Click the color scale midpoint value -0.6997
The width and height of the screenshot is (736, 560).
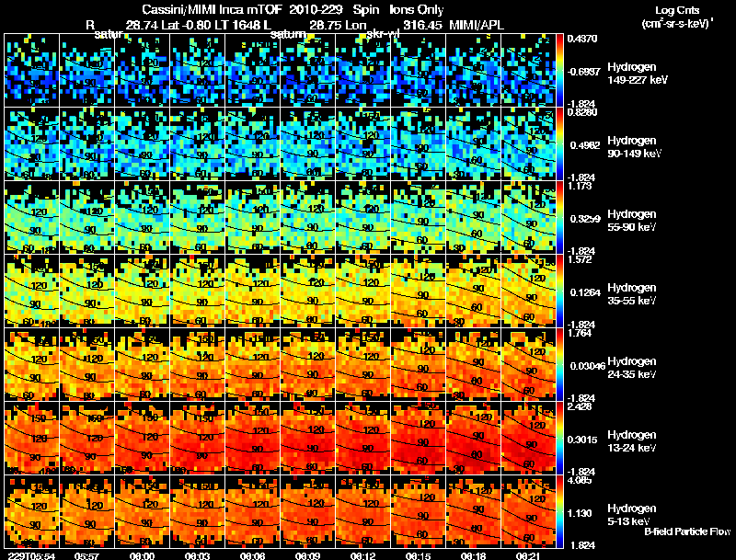click(x=583, y=72)
